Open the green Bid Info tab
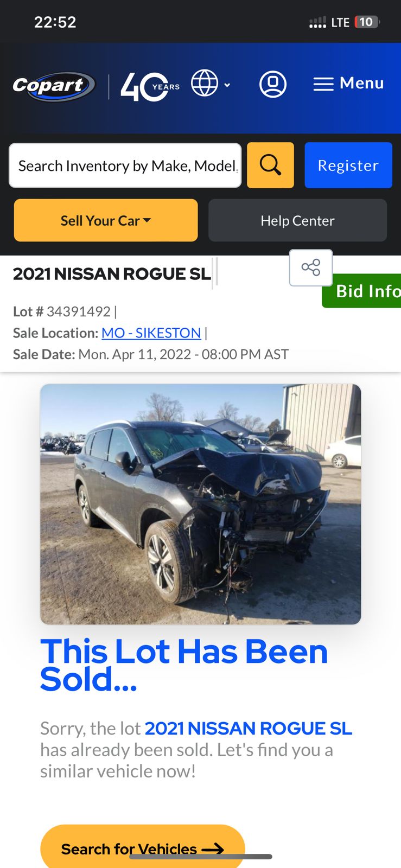Image resolution: width=401 pixels, height=868 pixels. 361,291
